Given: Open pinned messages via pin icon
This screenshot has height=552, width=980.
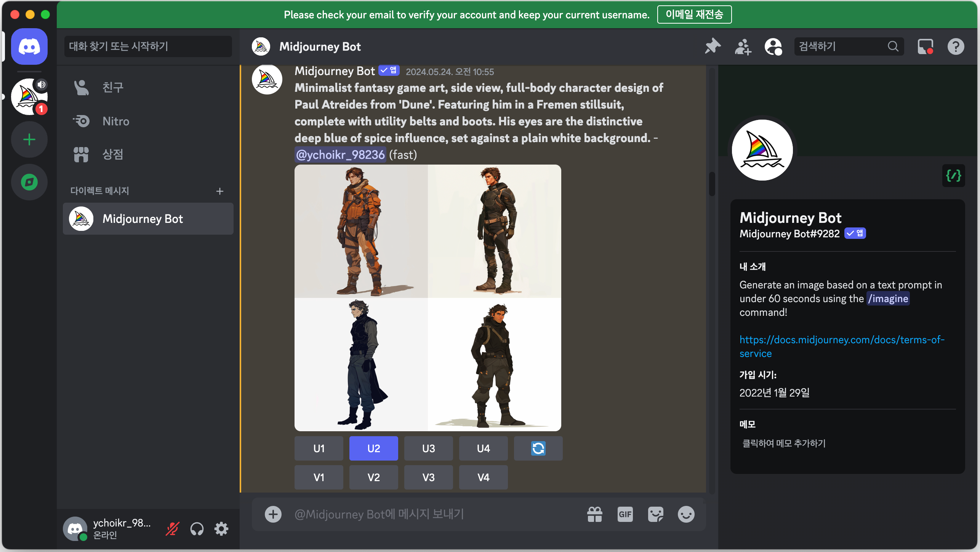Looking at the screenshot, I should (x=712, y=46).
